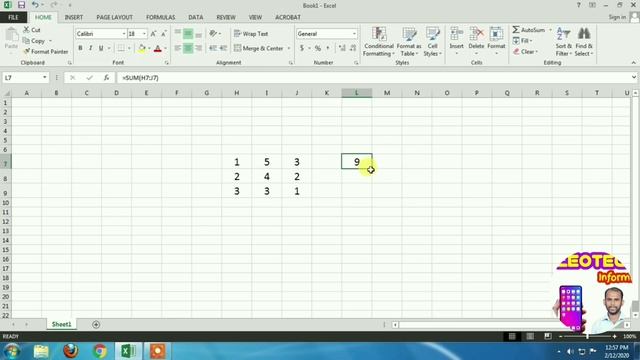Screen dimensions: 640x360
Task: Switch to the REVIEW tab
Action: click(226, 17)
